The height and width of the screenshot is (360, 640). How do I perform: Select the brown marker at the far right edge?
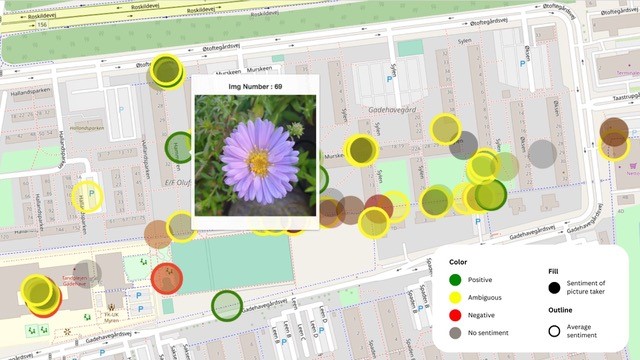pyautogui.click(x=614, y=132)
